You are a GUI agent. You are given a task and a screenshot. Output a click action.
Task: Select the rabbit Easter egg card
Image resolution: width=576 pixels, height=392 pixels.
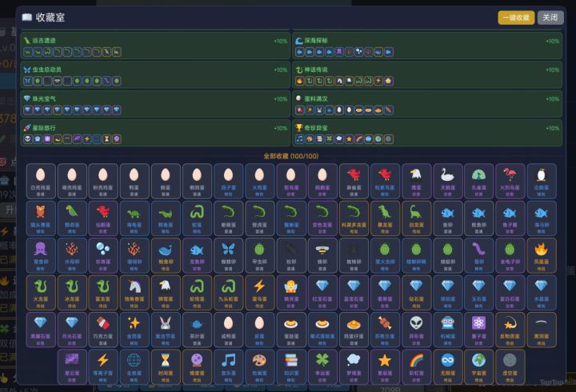click(166, 330)
